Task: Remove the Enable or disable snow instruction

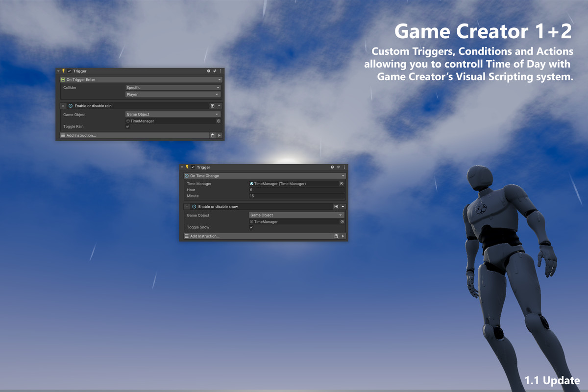Action: click(x=343, y=207)
